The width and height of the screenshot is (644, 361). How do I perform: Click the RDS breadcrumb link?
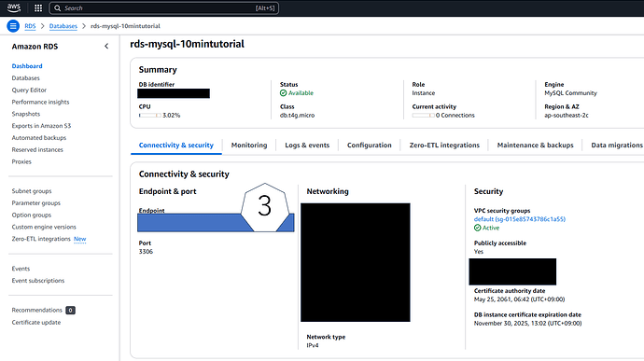tap(30, 26)
